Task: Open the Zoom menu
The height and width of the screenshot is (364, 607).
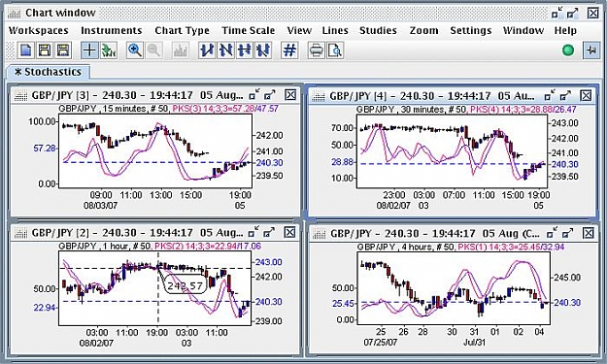Action: (x=423, y=30)
